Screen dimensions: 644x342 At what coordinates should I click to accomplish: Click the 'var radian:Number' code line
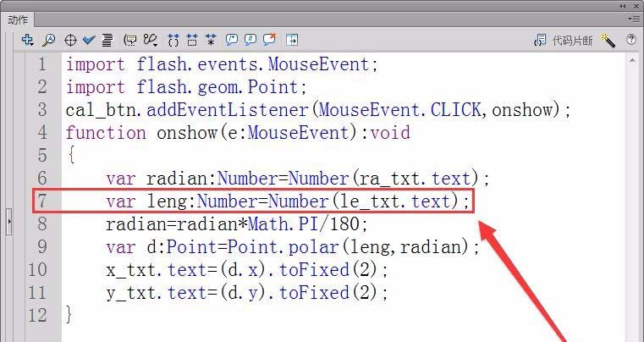pyautogui.click(x=298, y=179)
